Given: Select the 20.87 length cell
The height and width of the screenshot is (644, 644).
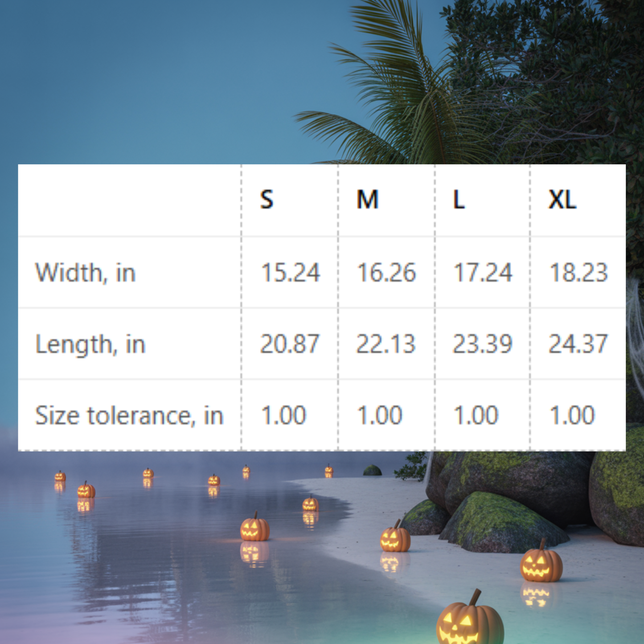Looking at the screenshot, I should [290, 344].
